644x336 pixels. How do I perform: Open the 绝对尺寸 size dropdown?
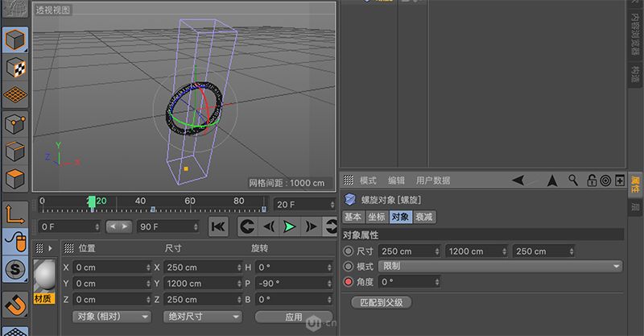point(202,317)
